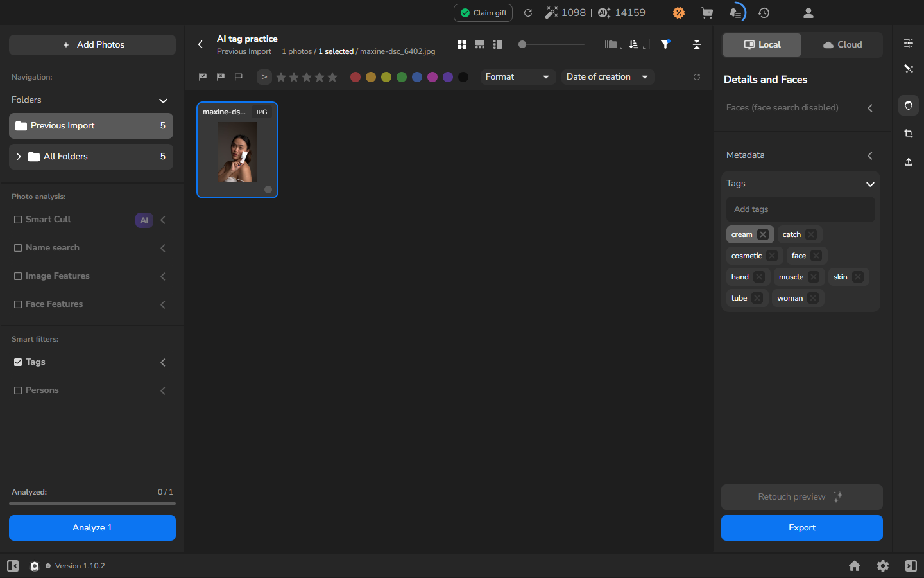The height and width of the screenshot is (578, 924).
Task: Open the sort order icon
Action: [x=636, y=44]
